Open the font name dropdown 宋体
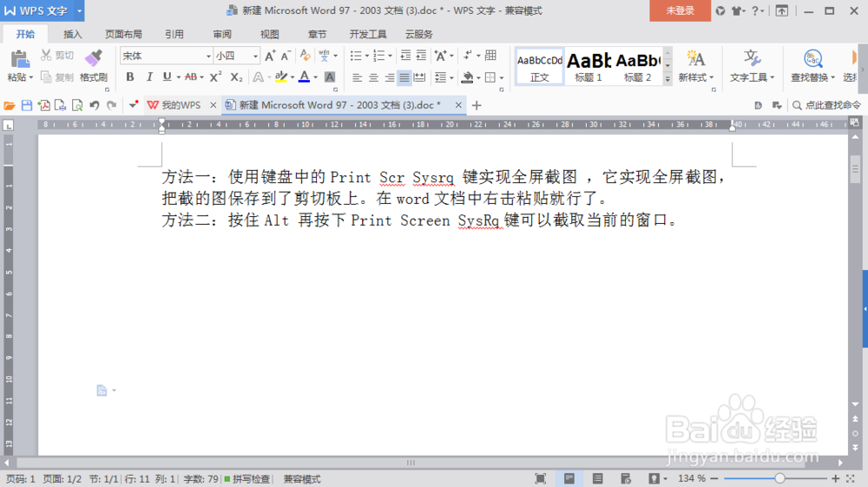This screenshot has width=868, height=487. (x=208, y=56)
